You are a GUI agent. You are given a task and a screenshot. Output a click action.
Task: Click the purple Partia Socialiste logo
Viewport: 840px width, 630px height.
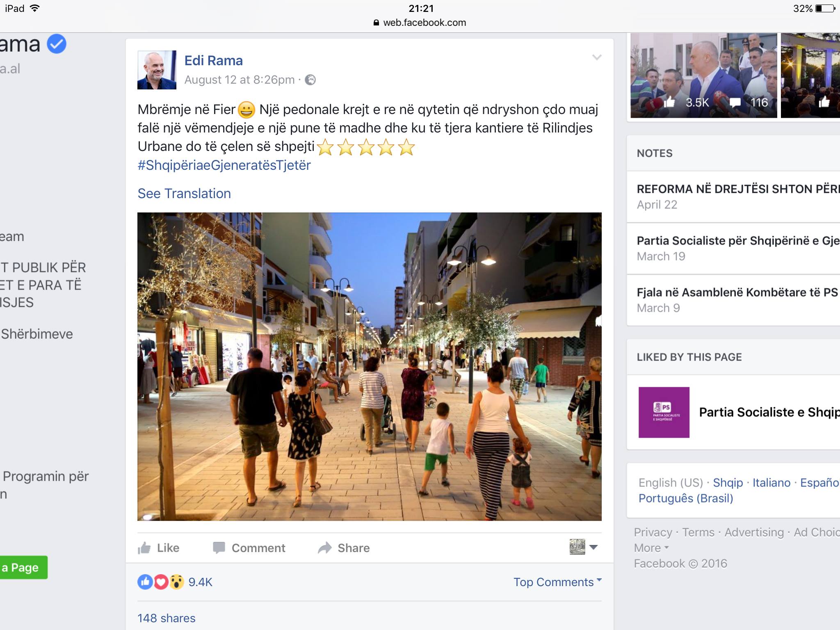tap(664, 412)
